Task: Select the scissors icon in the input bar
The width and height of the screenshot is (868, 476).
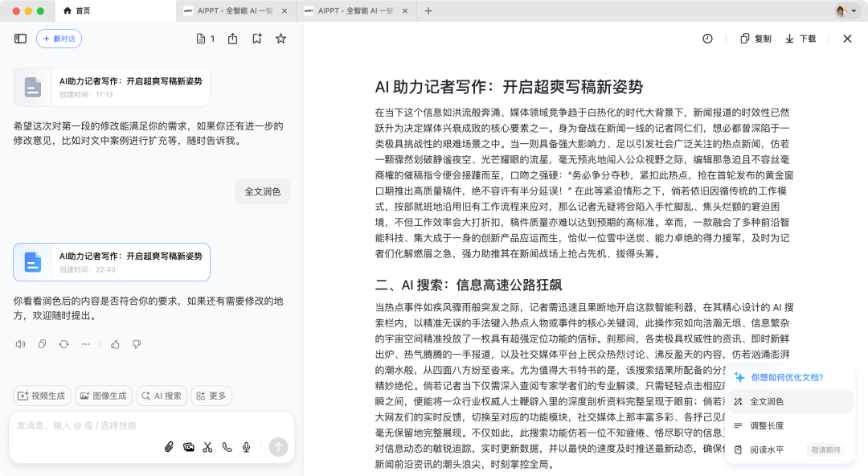Action: point(207,447)
